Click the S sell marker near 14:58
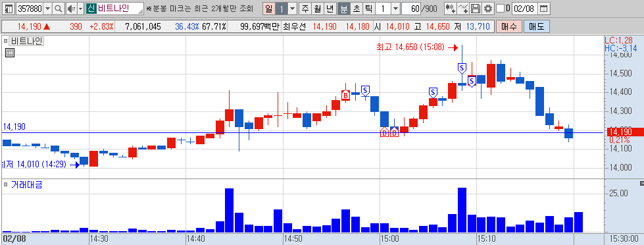The height and width of the screenshot is (245, 644). click(x=365, y=90)
